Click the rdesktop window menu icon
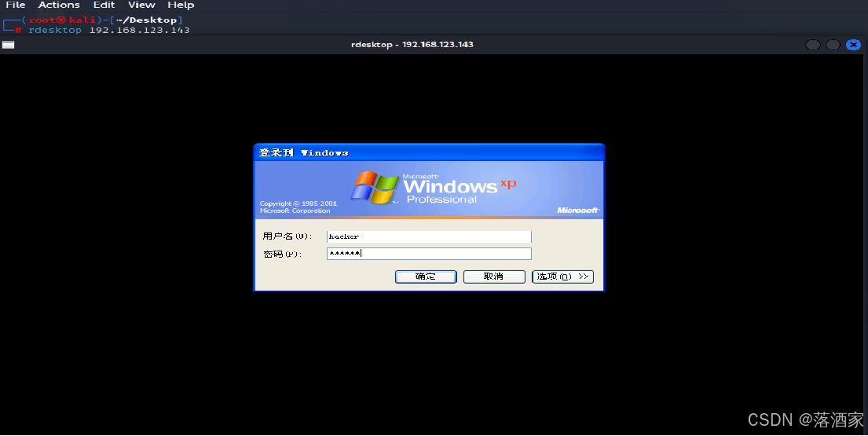 [9, 45]
